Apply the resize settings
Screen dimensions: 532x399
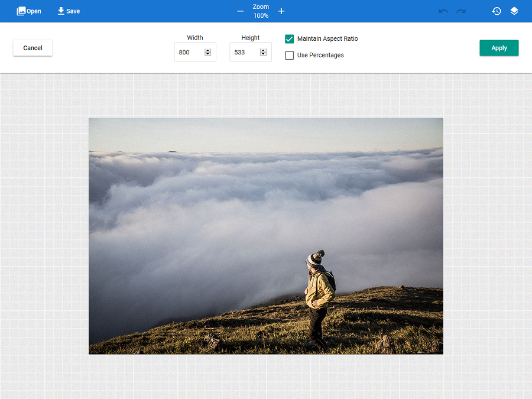click(x=499, y=48)
